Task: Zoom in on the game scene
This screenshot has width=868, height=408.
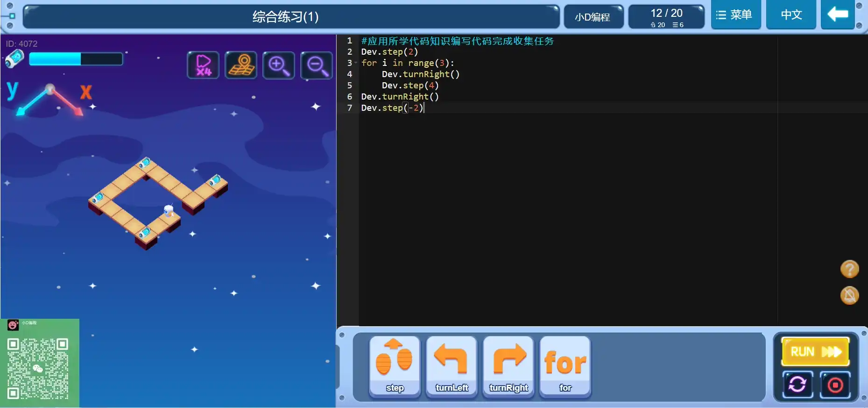Action: [x=279, y=65]
